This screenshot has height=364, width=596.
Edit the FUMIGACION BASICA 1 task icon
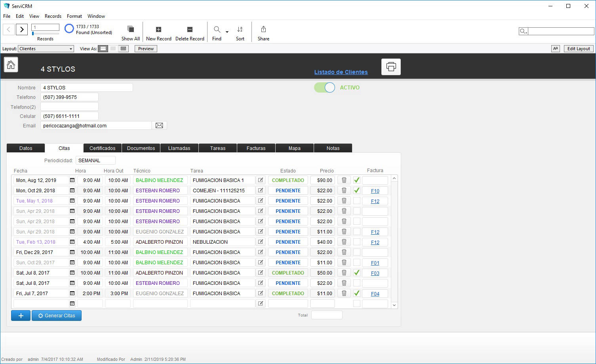tap(261, 180)
